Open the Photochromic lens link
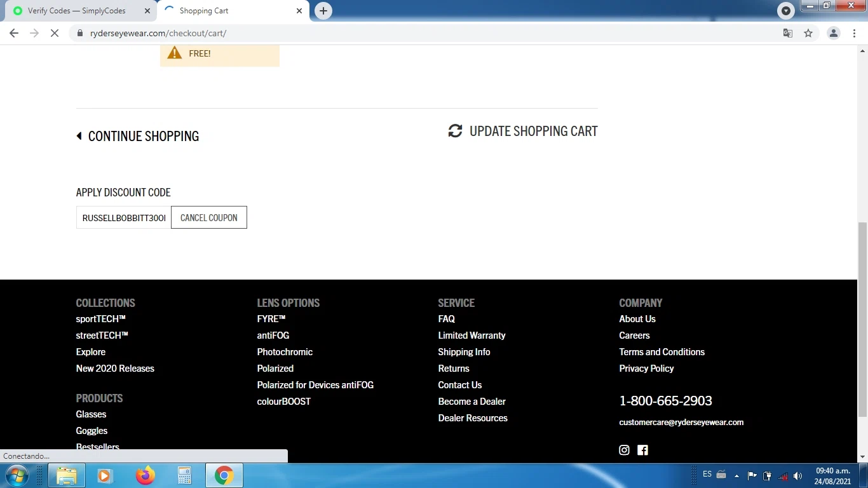Image resolution: width=868 pixels, height=488 pixels. (285, 352)
